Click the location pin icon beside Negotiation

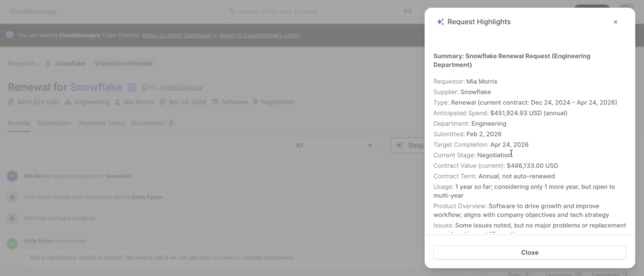click(255, 102)
